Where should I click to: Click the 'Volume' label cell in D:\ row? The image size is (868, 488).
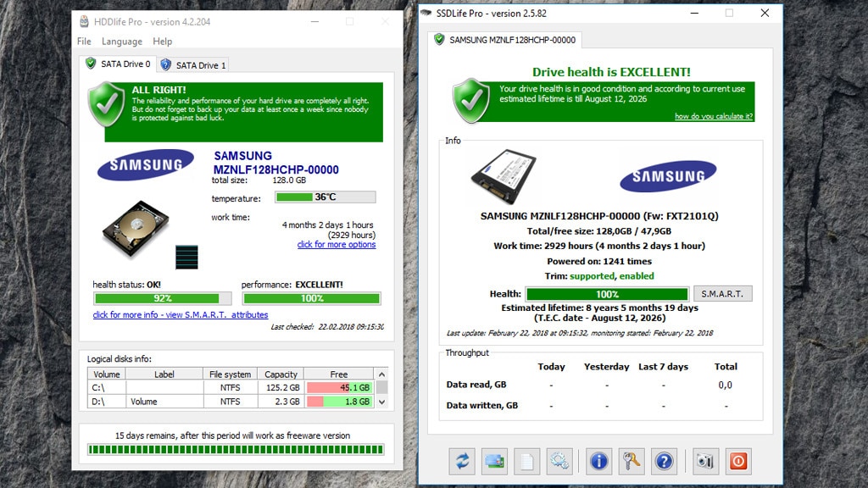pyautogui.click(x=164, y=401)
